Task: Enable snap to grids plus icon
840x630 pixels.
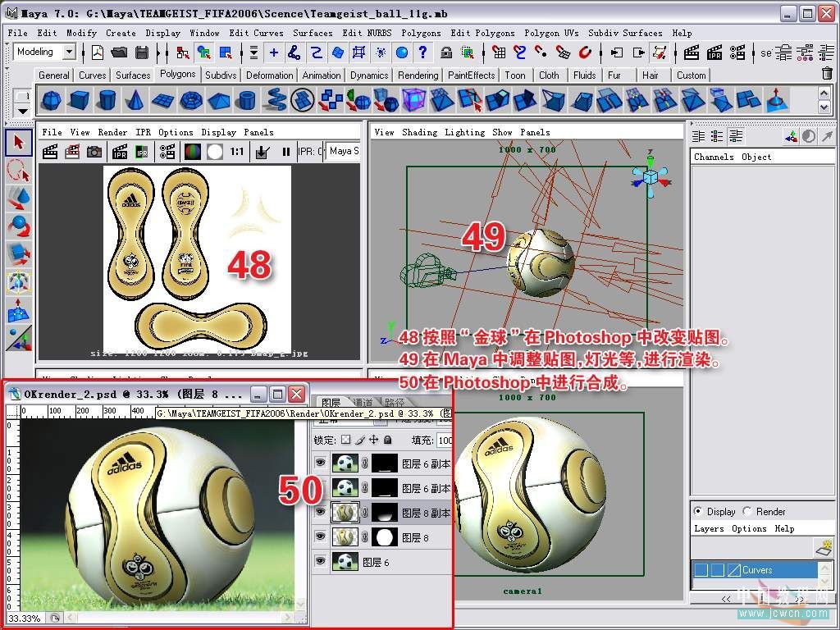Action: pyautogui.click(x=274, y=52)
